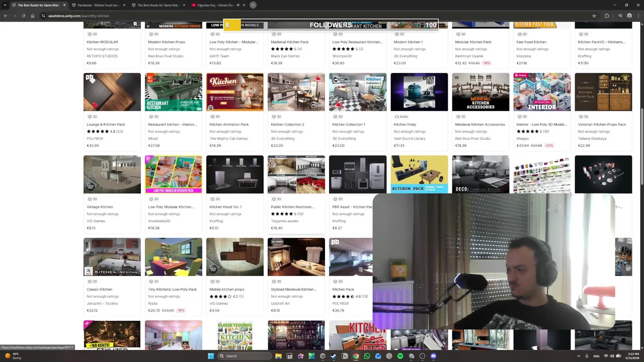Open Kitchen Animation Pack thumbnail
The width and height of the screenshot is (644, 362).
[x=235, y=92]
